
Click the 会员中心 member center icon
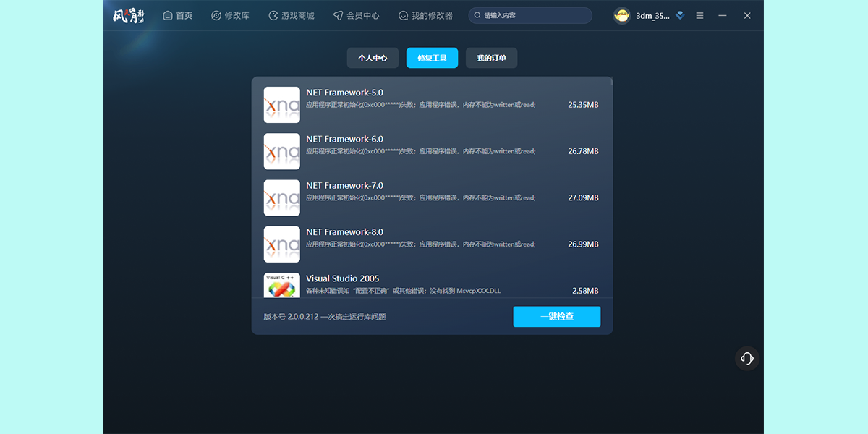[x=337, y=14]
